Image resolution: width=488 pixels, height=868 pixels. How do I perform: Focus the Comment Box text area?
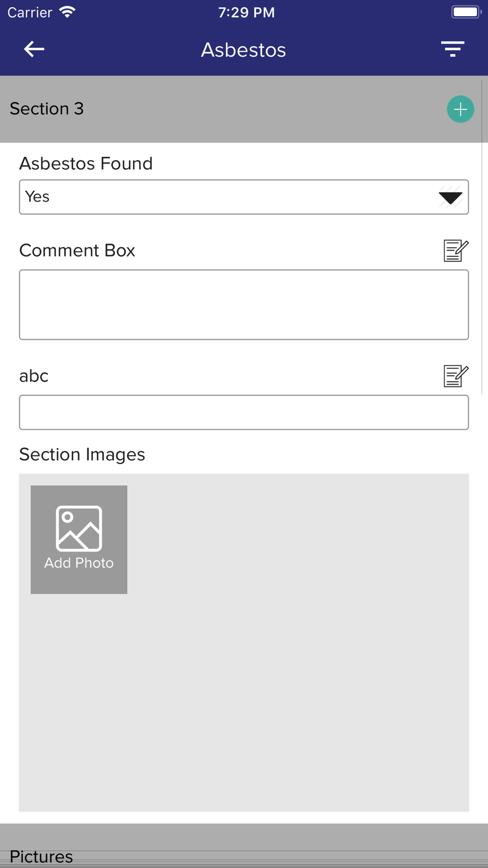244,305
